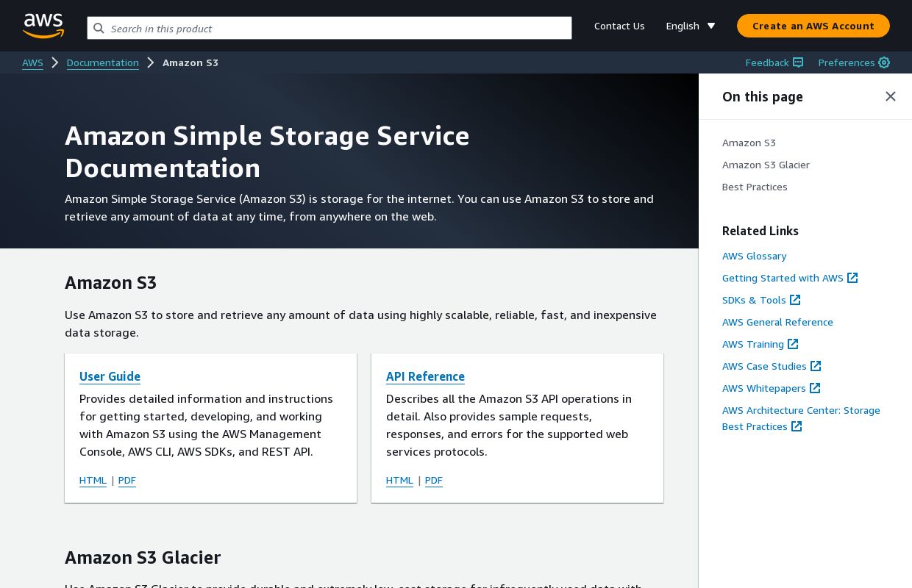Close the On this page panel
The width and height of the screenshot is (912, 588).
tap(891, 96)
